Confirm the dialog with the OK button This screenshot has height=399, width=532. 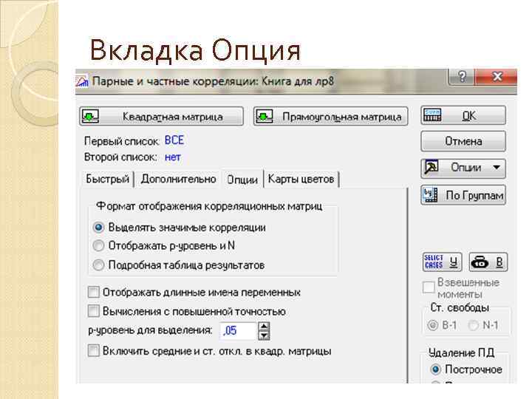463,115
